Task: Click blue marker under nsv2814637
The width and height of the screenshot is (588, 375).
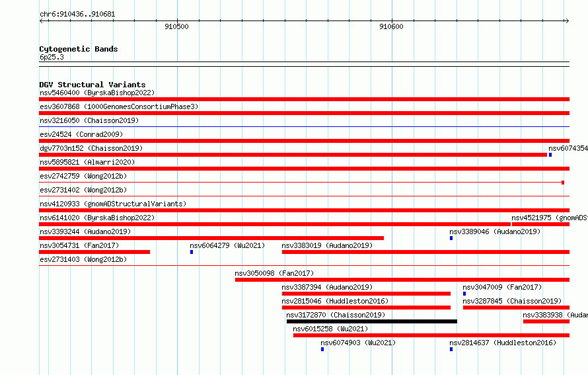Action: [451, 349]
